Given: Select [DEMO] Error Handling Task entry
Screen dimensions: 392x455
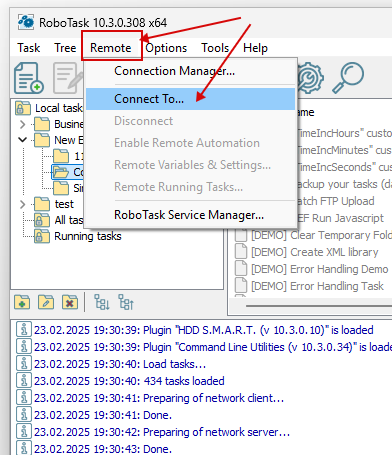Looking at the screenshot, I should tap(317, 286).
